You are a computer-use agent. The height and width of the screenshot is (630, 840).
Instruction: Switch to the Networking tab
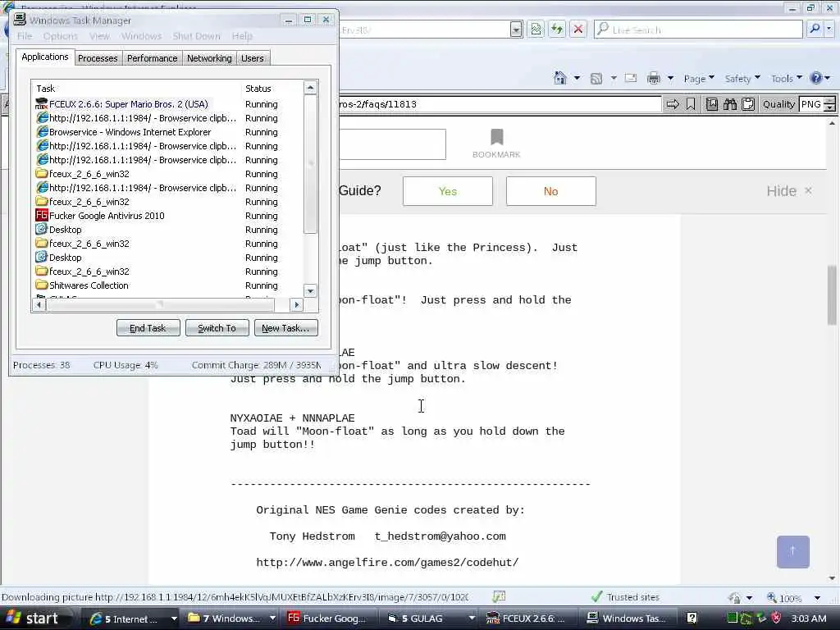pyautogui.click(x=209, y=58)
